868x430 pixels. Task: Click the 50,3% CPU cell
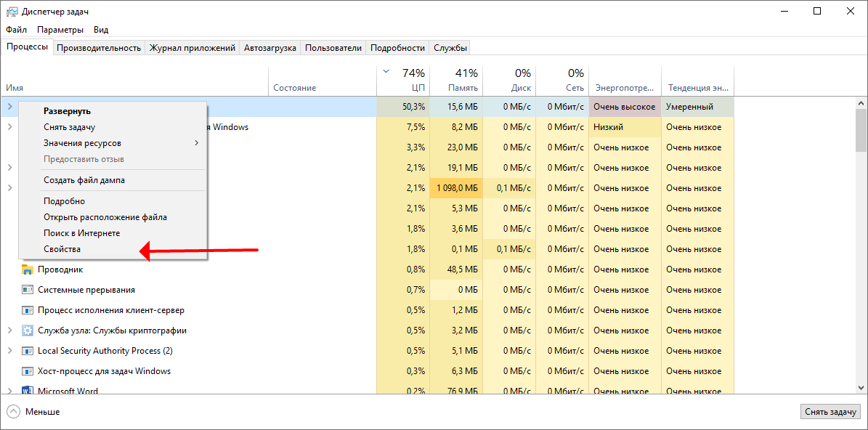point(402,106)
